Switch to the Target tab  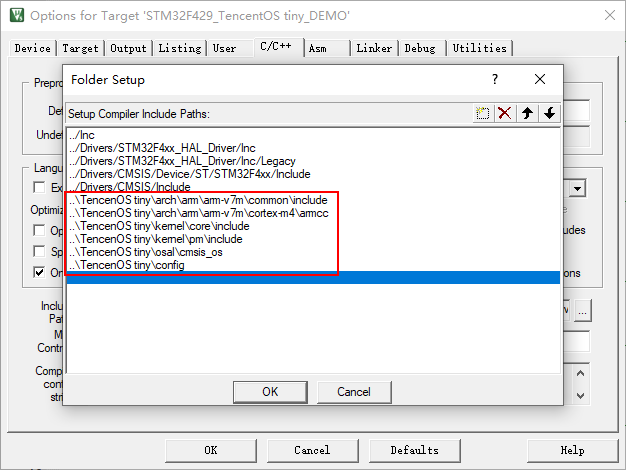pos(80,48)
